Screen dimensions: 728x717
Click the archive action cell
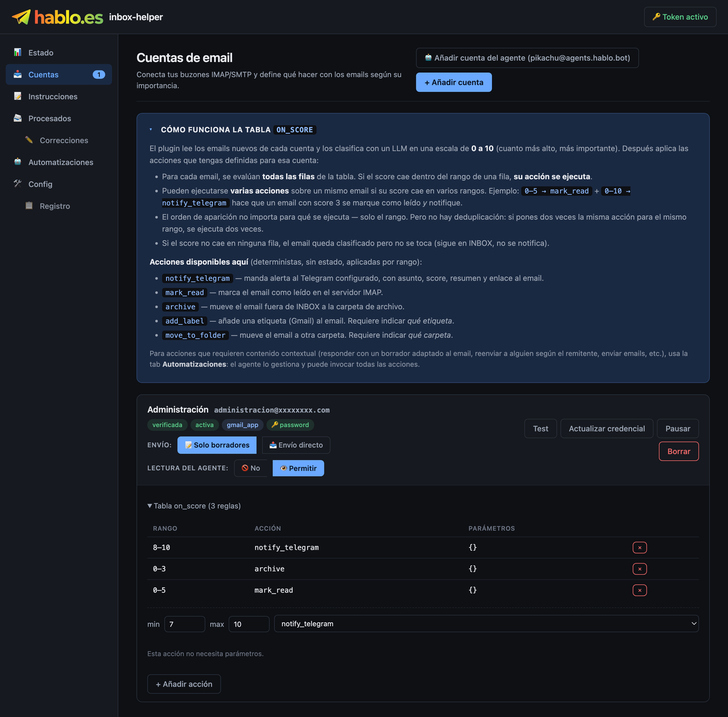[270, 569]
